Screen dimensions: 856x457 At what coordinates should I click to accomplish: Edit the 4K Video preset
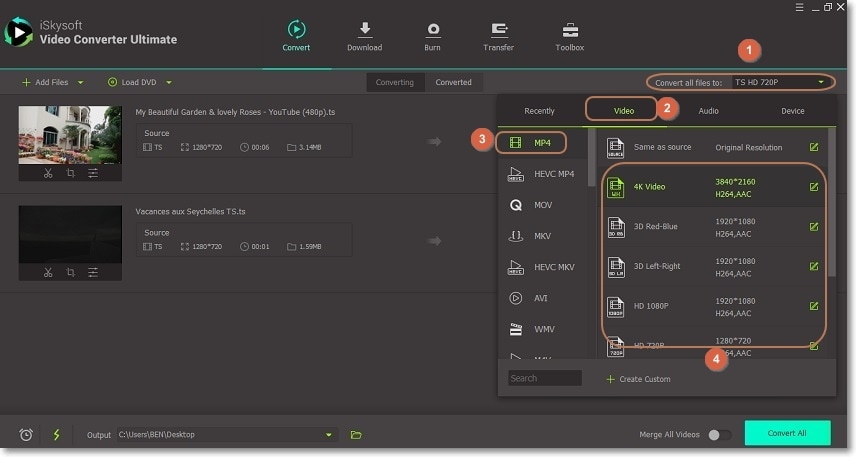pos(813,187)
